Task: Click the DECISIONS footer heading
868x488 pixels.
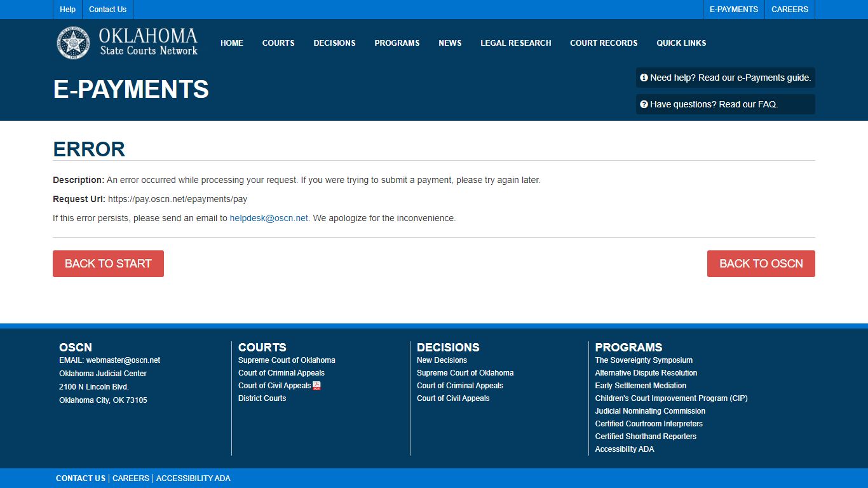Action: pyautogui.click(x=448, y=347)
